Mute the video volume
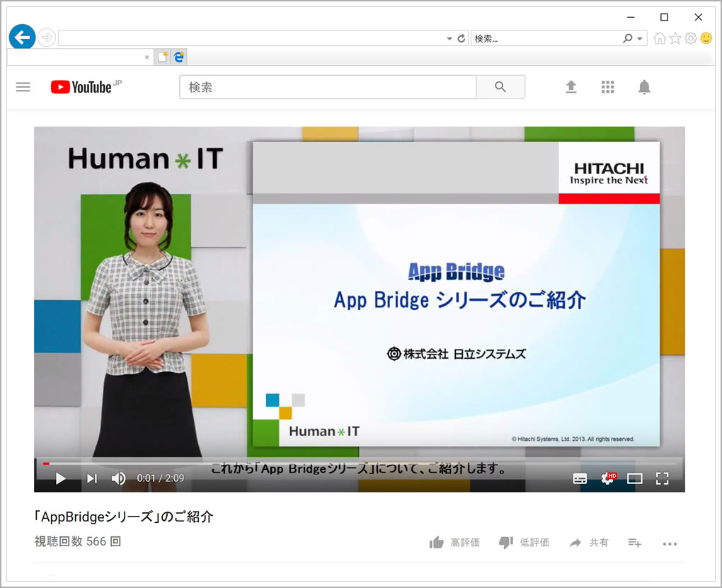 click(118, 478)
